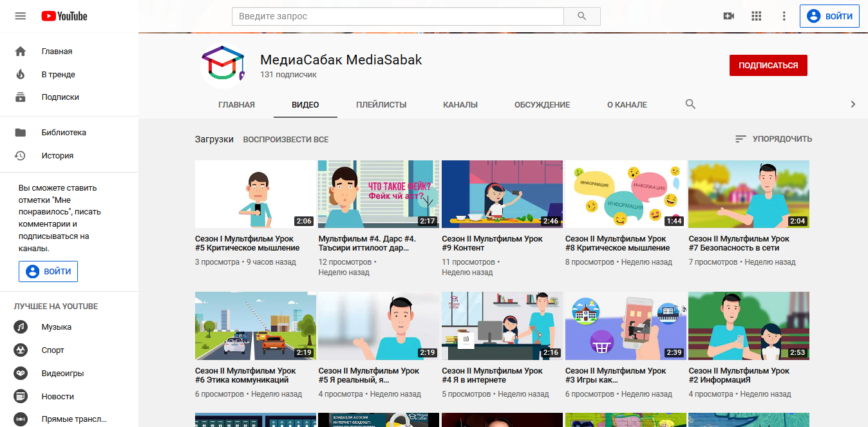The width and height of the screenshot is (868, 427).
Task: Show more channel tabs with right chevron
Action: (x=853, y=104)
